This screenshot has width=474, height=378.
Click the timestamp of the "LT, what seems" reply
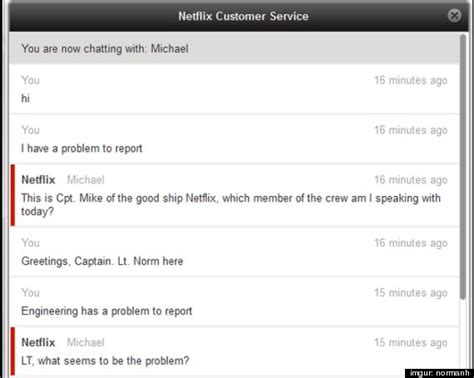411,343
